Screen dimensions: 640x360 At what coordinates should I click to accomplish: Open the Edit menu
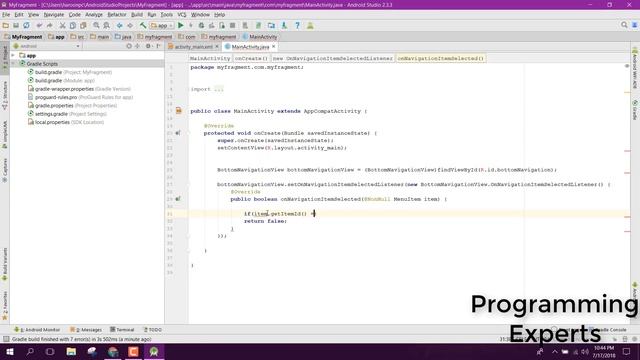click(19, 15)
